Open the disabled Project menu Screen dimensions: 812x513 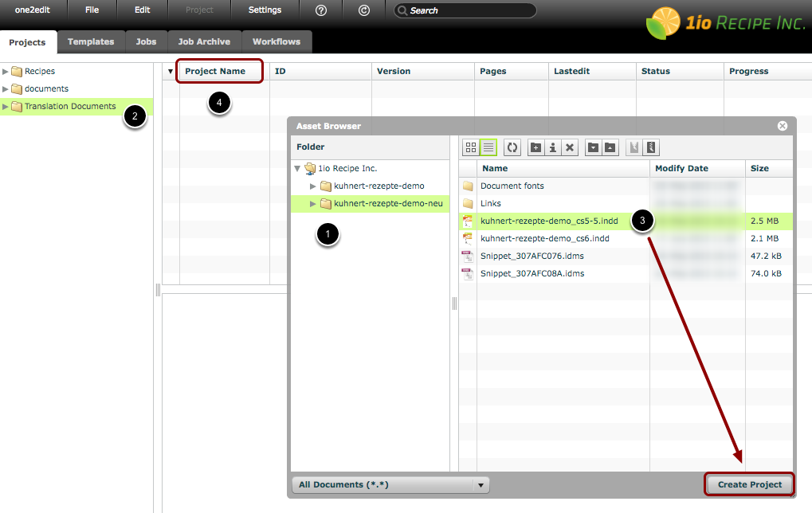(199, 10)
